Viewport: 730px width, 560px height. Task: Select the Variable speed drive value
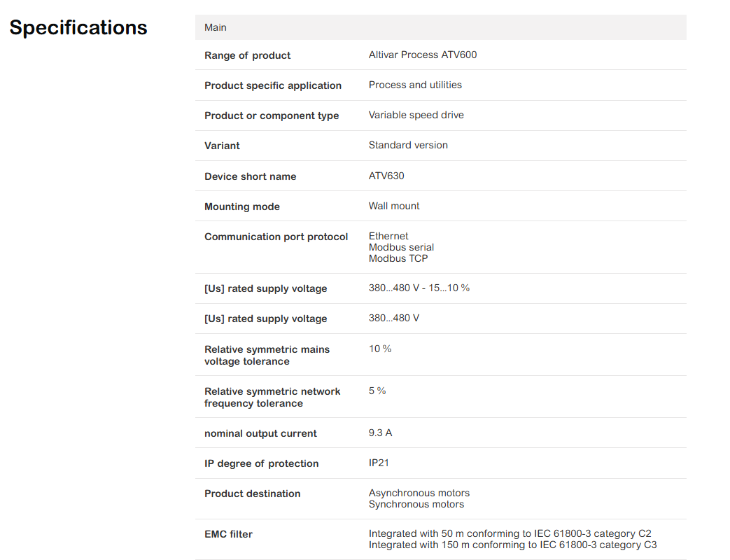416,115
